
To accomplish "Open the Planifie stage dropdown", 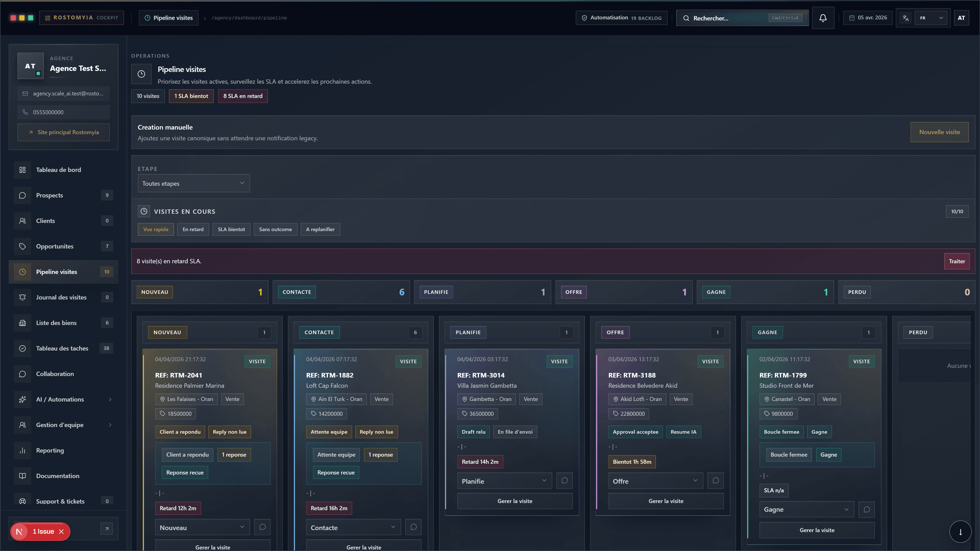I will [x=504, y=481].
